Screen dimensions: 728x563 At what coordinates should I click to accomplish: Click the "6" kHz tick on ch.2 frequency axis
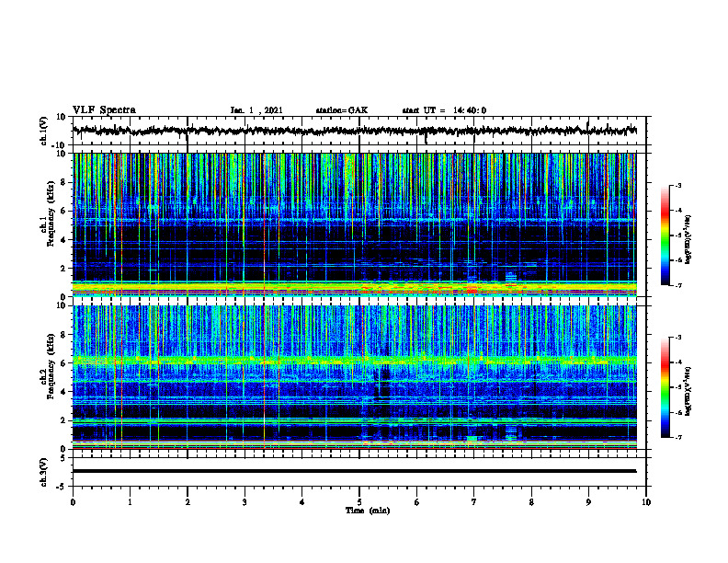[x=64, y=363]
